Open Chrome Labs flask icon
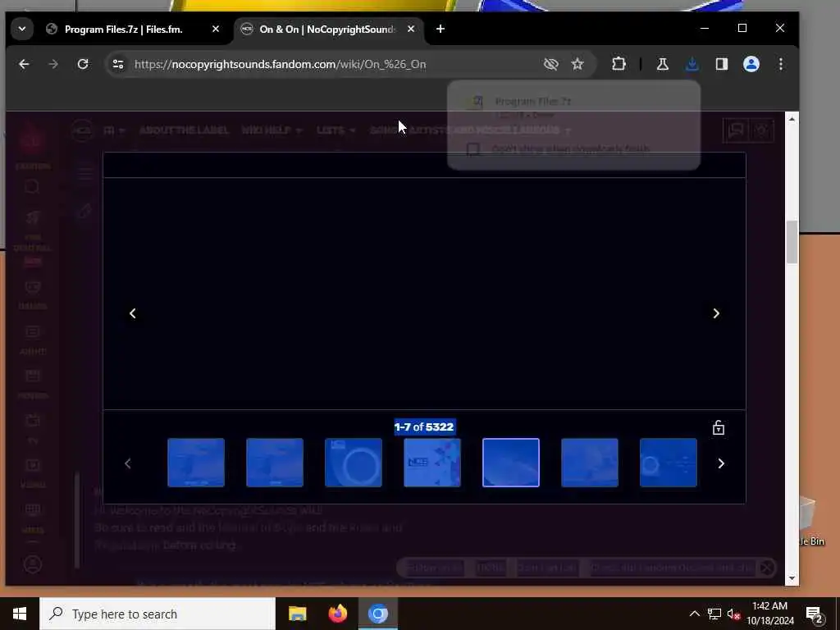This screenshot has height=630, width=840. click(663, 64)
